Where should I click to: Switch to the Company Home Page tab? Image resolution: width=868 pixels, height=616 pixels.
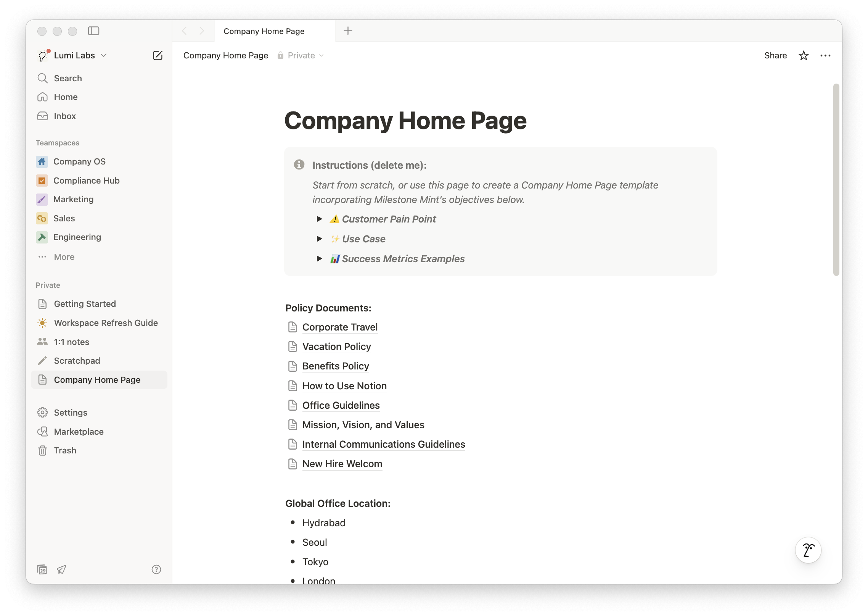264,31
